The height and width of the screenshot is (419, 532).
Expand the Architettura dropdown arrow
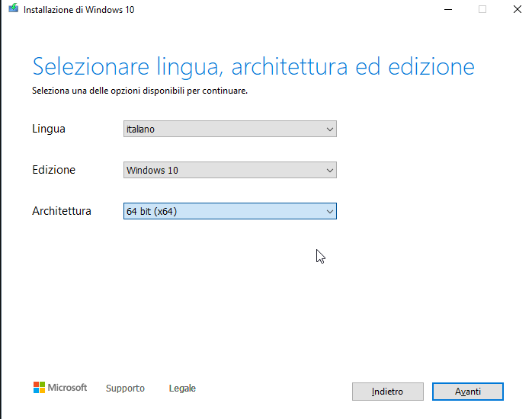329,212
